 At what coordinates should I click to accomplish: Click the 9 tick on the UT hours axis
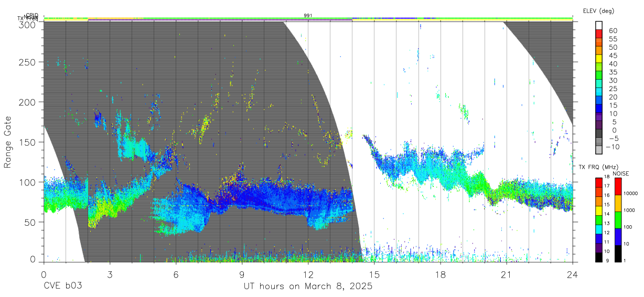click(242, 274)
